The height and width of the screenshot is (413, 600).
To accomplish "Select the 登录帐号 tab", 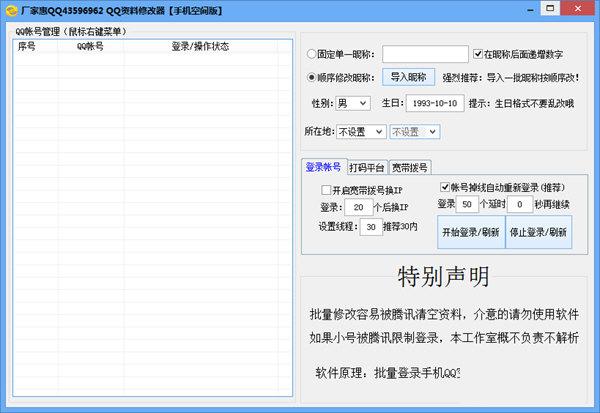I will [x=323, y=167].
